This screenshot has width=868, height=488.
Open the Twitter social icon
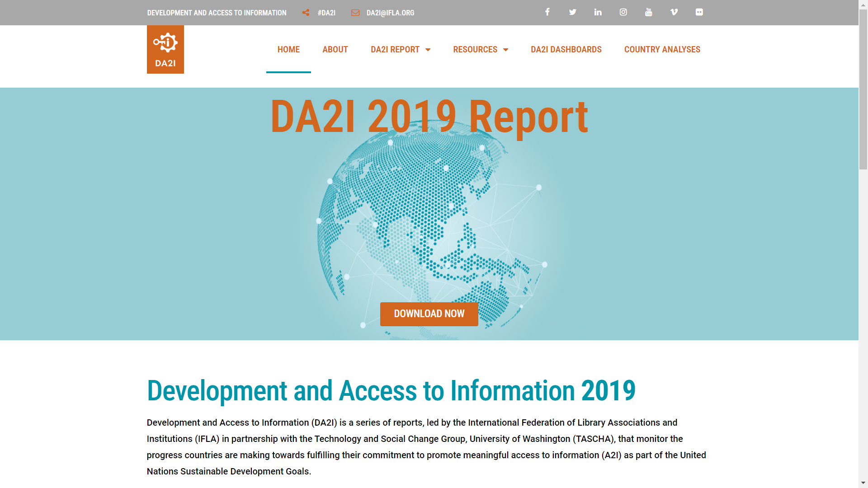pyautogui.click(x=572, y=12)
